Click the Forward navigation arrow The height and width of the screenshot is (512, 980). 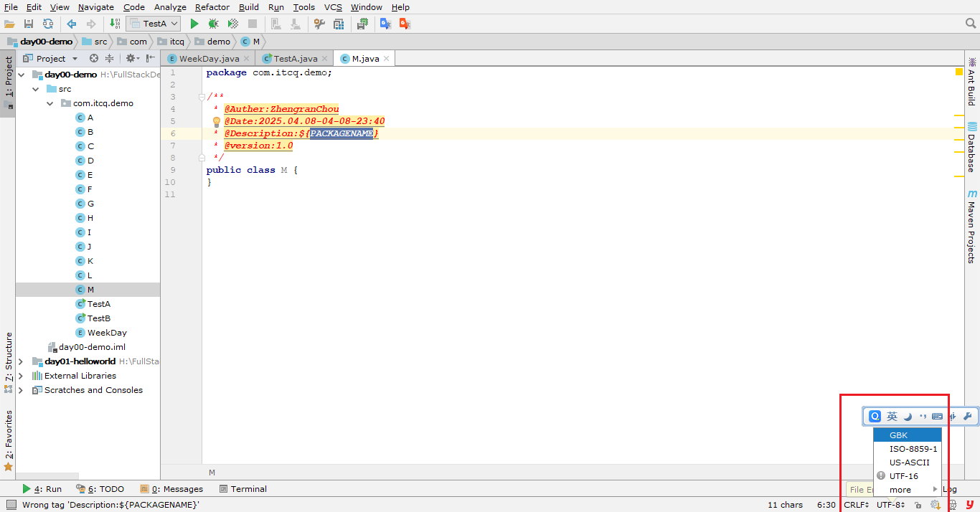pyautogui.click(x=90, y=24)
